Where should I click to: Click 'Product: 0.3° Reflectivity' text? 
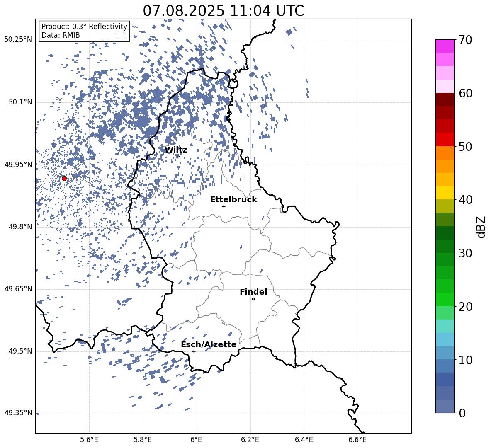pos(84,26)
